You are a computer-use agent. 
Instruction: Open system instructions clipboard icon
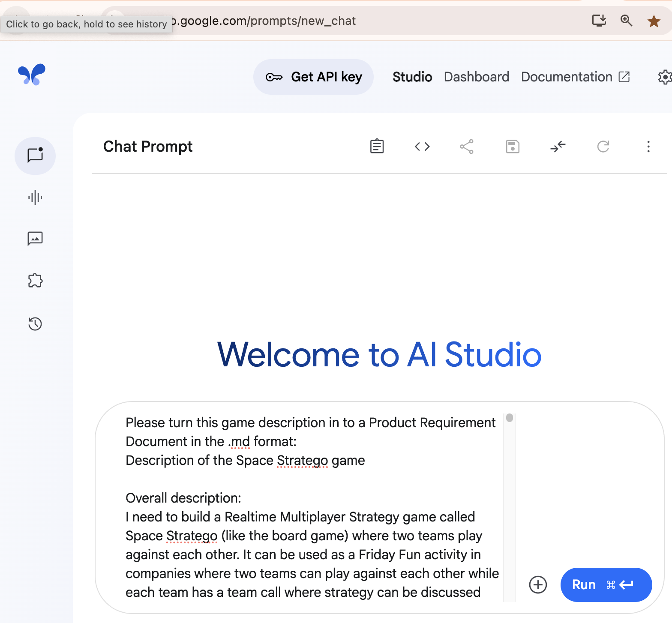pyautogui.click(x=377, y=147)
